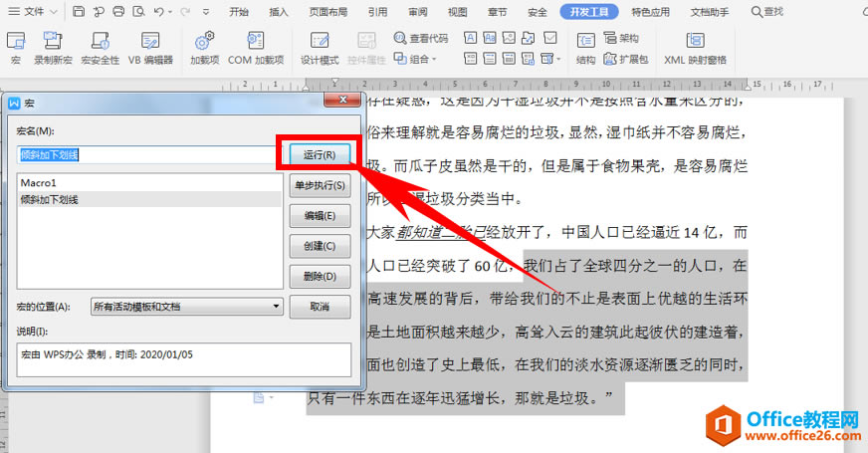Insert drop-down list content control
Image resolution: width=868 pixels, height=453 pixels.
(490, 58)
